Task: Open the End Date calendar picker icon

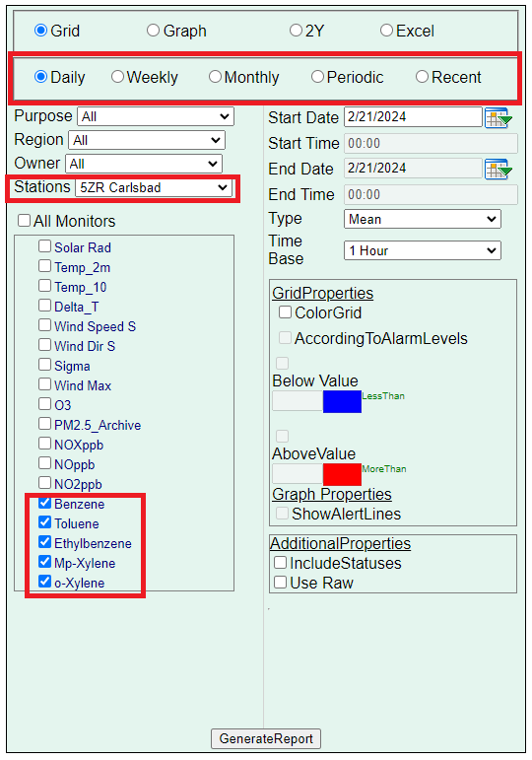Action: pyautogui.click(x=498, y=170)
